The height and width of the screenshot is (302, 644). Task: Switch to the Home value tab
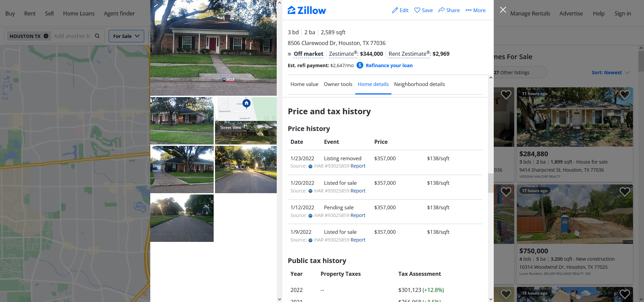[x=304, y=84]
